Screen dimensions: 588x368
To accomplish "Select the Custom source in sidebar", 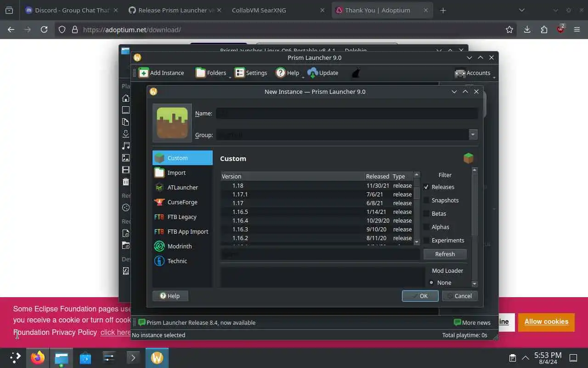I will tap(182, 158).
